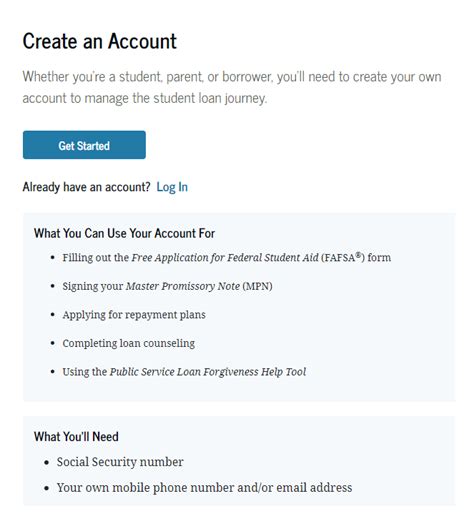Click the mobile phone number and email item
The width and height of the screenshot is (474, 526).
[x=204, y=488]
